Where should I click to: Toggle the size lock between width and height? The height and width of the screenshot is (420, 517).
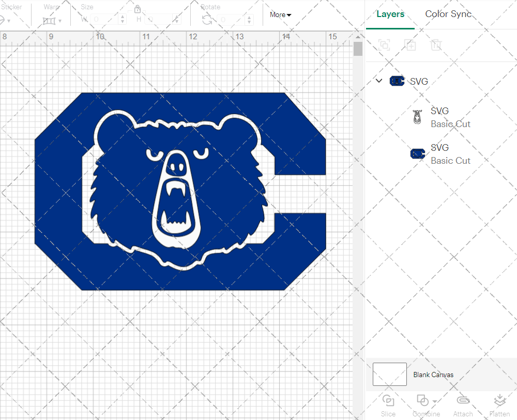coord(137,9)
